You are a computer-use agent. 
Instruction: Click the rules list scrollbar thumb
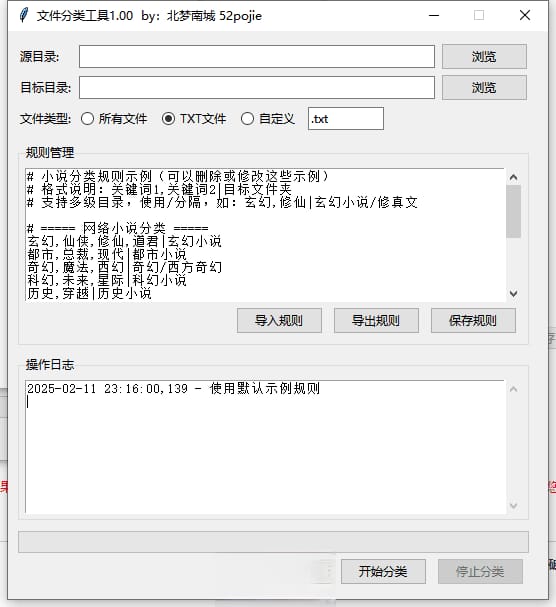513,211
